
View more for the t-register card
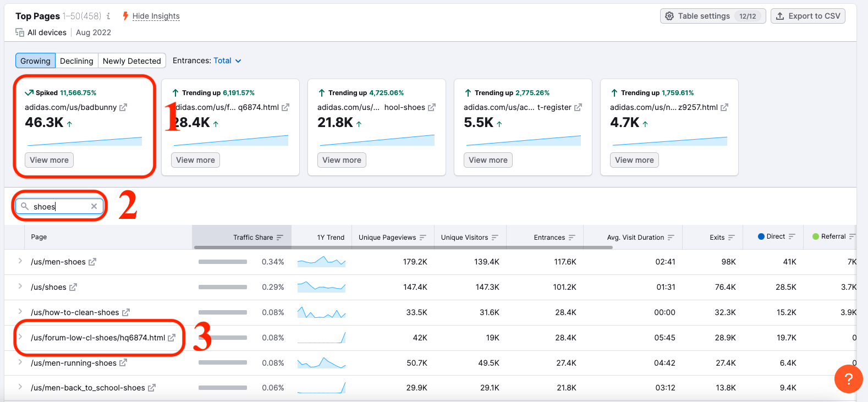[x=488, y=160]
